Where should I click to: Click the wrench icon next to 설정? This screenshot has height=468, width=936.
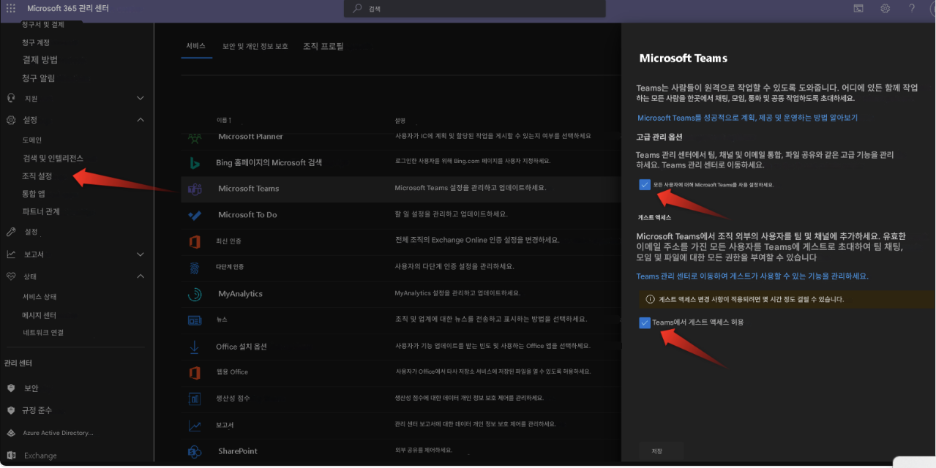[x=11, y=232]
